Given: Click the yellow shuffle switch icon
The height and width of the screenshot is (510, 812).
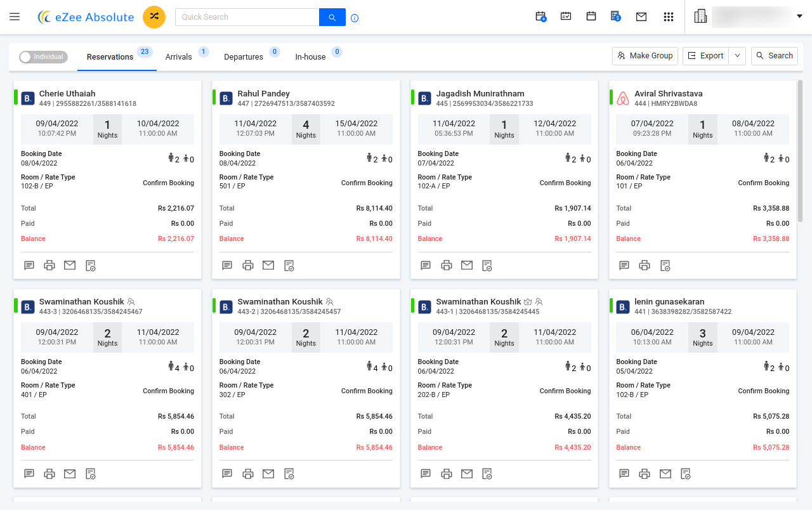Looking at the screenshot, I should 154,17.
